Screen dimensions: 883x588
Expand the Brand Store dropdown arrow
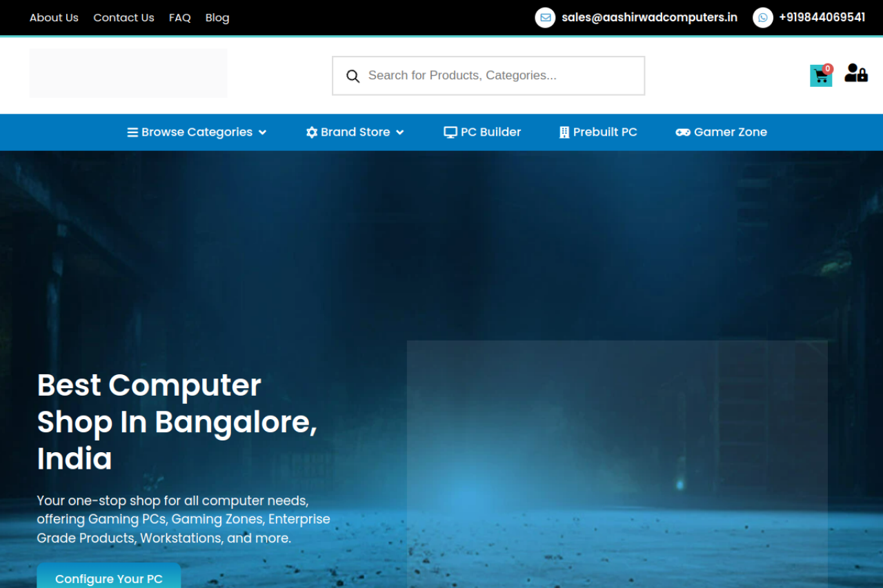pos(400,132)
